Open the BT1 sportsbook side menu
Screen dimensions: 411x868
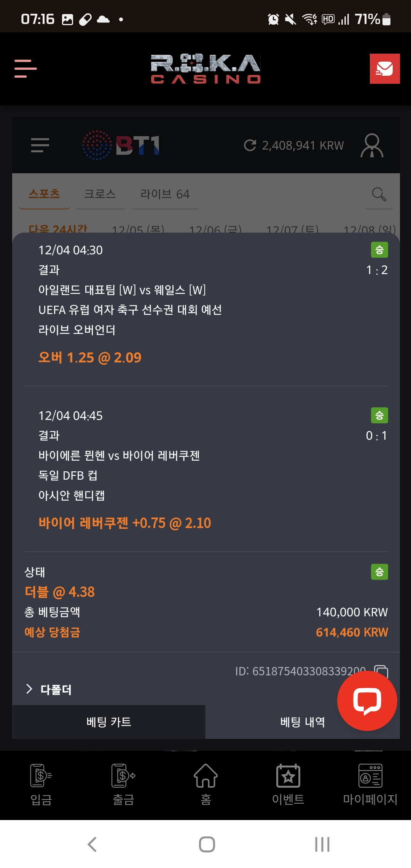[x=40, y=145]
